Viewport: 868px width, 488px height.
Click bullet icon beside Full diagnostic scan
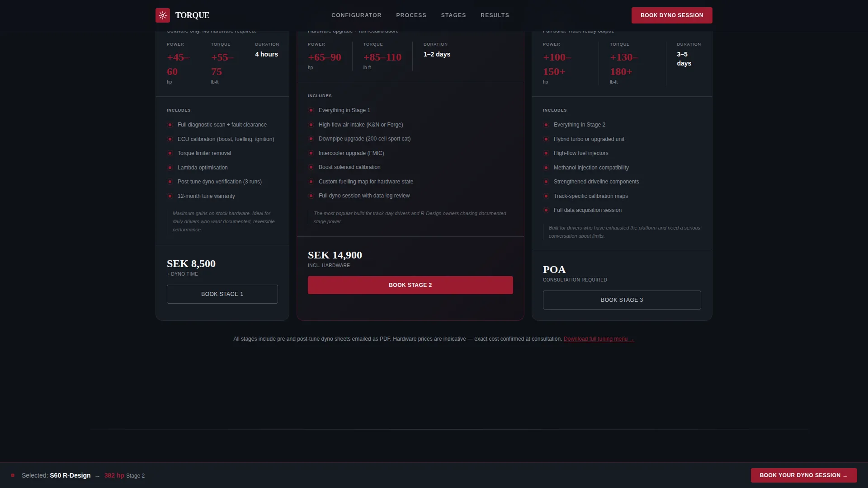pos(170,125)
